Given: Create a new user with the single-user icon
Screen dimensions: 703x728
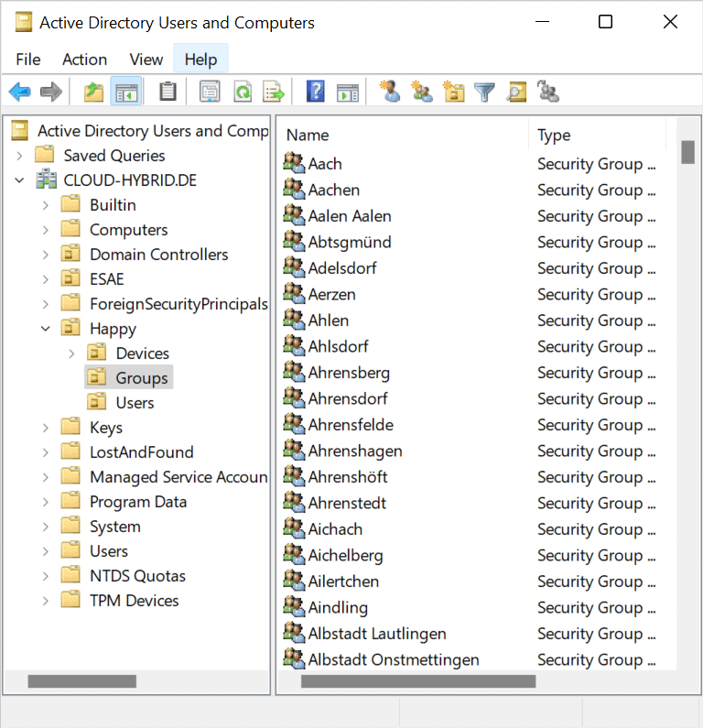Looking at the screenshot, I should pos(390,92).
